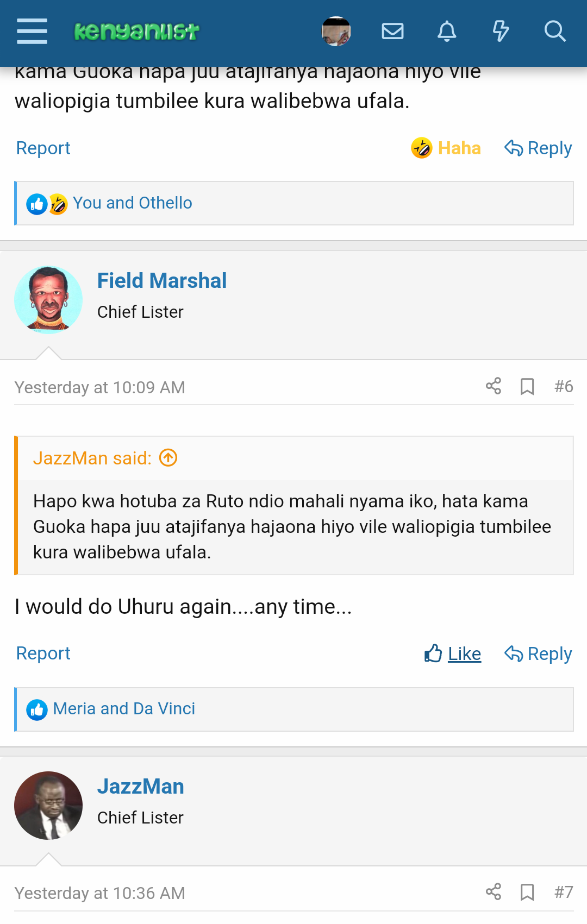Show reactions from You and Othello
The width and height of the screenshot is (587, 924).
tap(132, 203)
